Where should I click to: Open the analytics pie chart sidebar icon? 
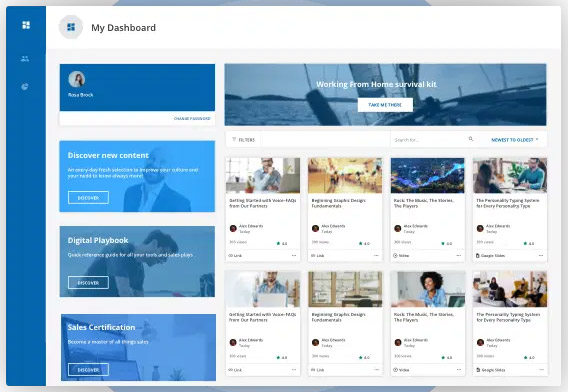(x=25, y=87)
